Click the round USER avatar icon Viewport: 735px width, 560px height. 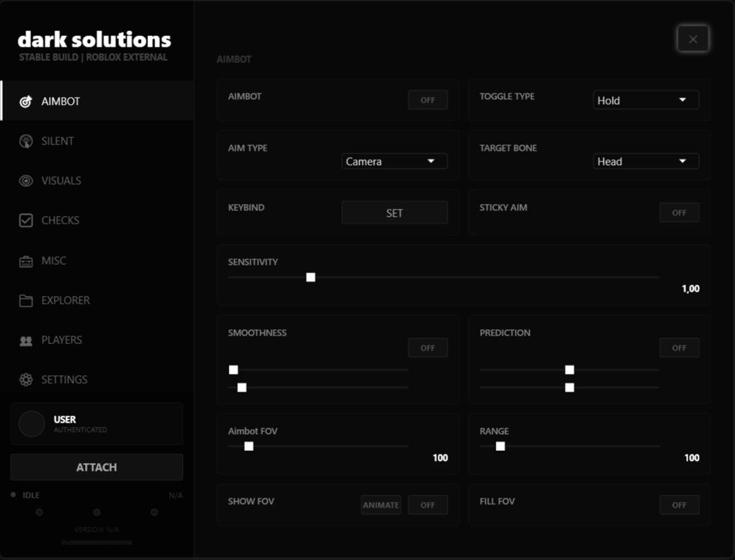(x=31, y=423)
